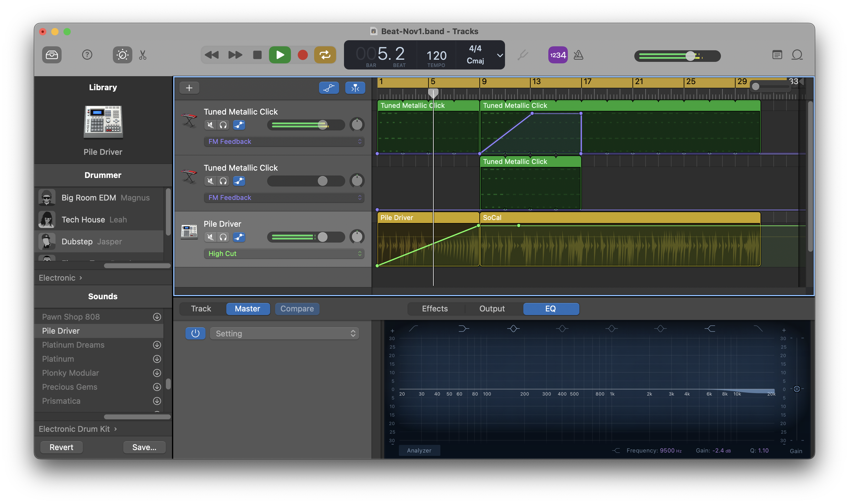Open the EQ Setting preset dropdown
Image resolution: width=849 pixels, height=504 pixels.
pos(285,333)
